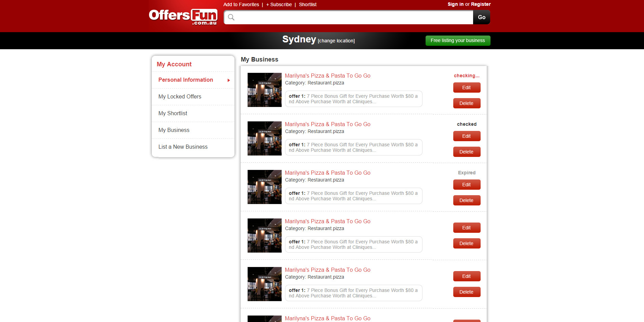
Task: Open the first Marilyna's Pizza title link
Action: (327, 76)
